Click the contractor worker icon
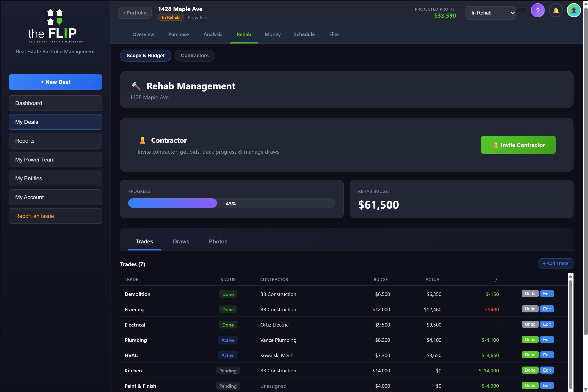This screenshot has width=588, height=392. (x=142, y=140)
